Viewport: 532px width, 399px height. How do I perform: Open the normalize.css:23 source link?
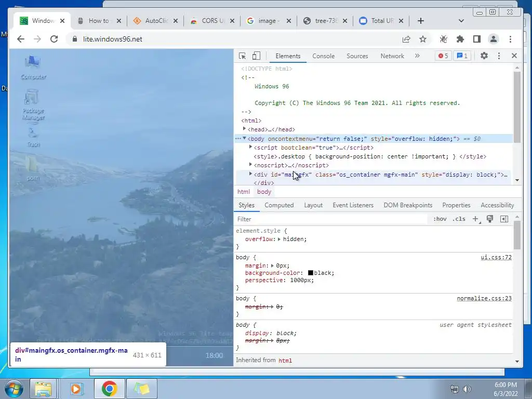(x=484, y=298)
